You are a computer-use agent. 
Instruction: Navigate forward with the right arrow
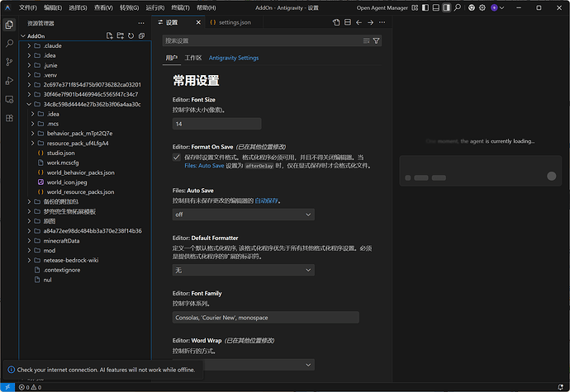click(370, 22)
